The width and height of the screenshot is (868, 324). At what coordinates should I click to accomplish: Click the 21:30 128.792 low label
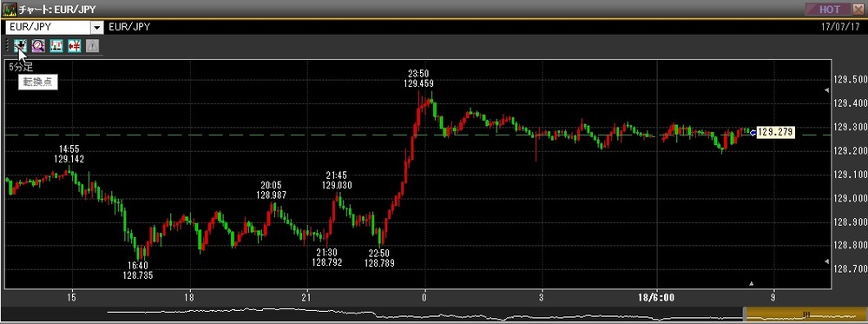tap(326, 257)
